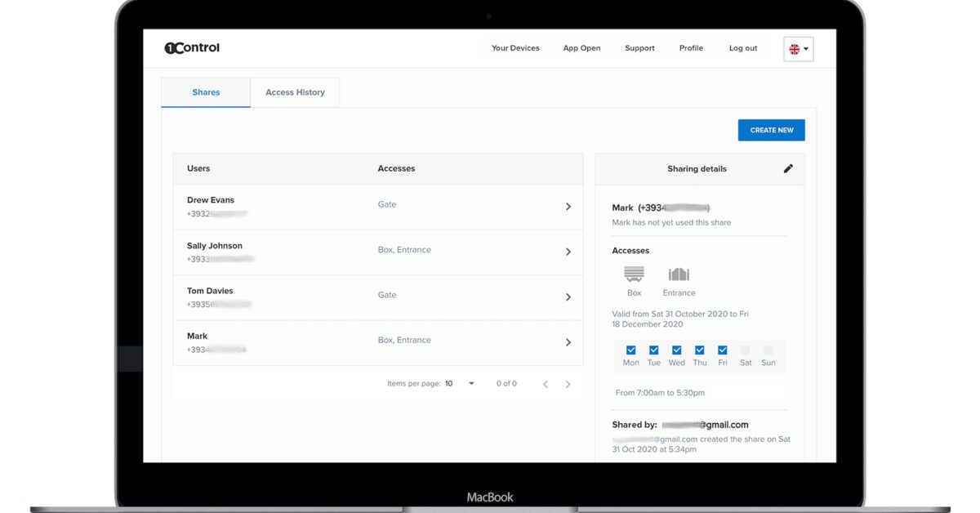980x513 pixels.
Task: Expand Tom Davies row chevron
Action: pos(568,297)
